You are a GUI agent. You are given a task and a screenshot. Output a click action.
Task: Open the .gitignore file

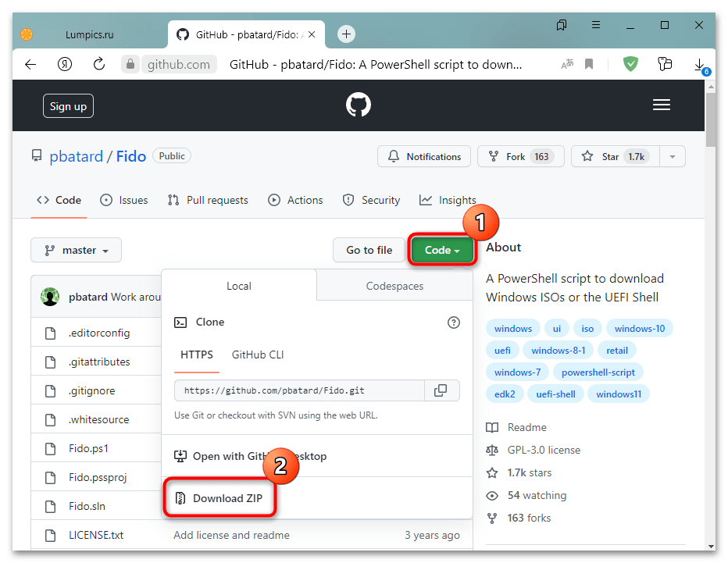pos(92,390)
